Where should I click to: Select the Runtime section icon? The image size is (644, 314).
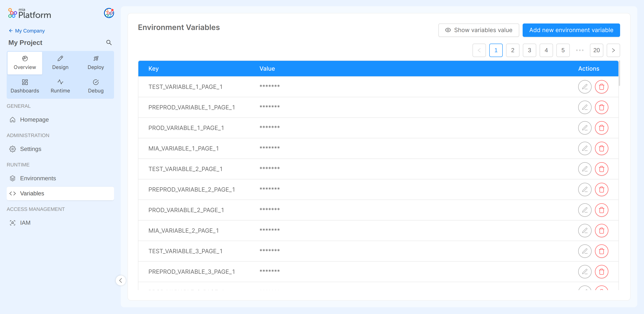click(60, 82)
